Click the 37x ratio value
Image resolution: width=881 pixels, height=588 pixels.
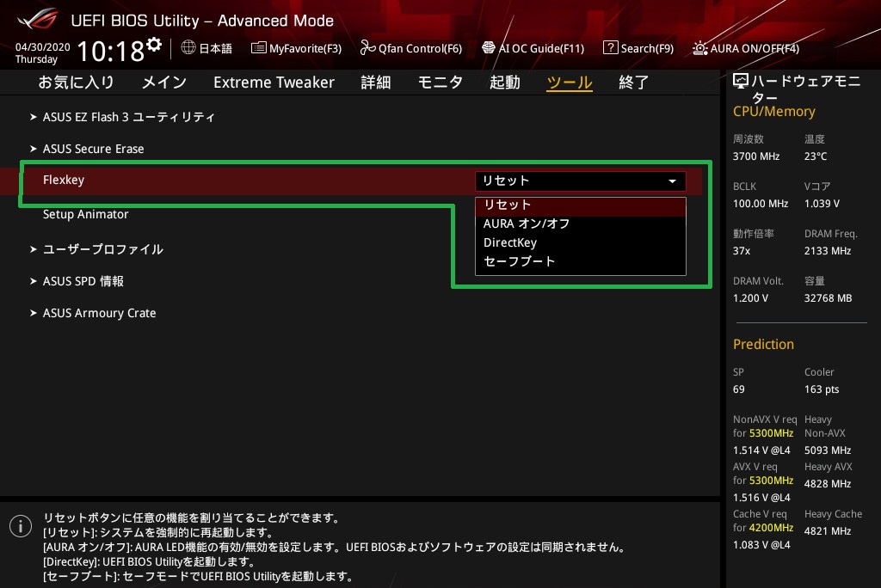741,250
